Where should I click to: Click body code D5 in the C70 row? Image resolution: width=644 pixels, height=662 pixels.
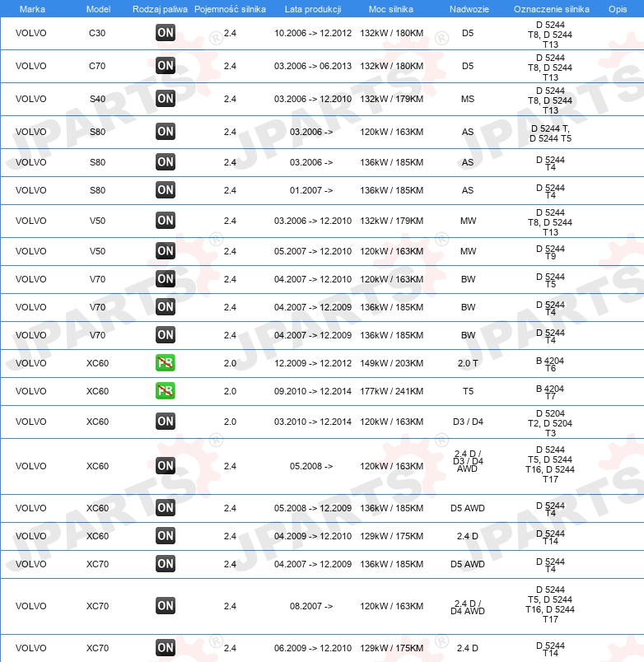pyautogui.click(x=468, y=66)
